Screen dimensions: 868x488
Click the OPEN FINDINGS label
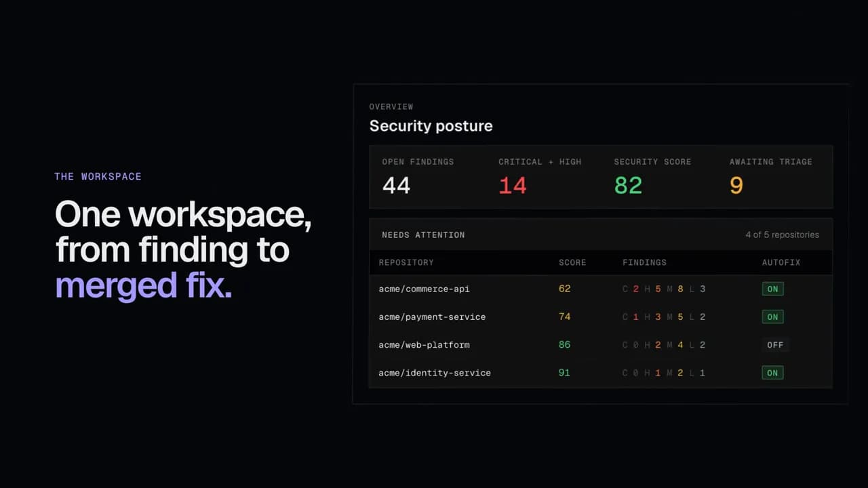tap(418, 162)
